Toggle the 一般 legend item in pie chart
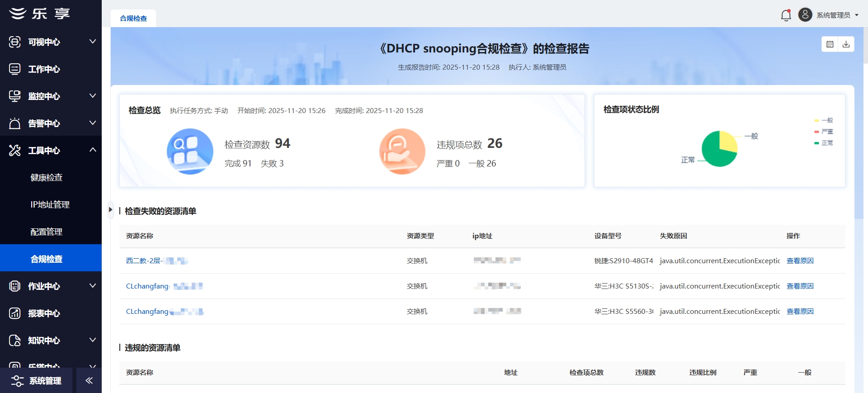Viewport: 868px width, 393px height. coord(823,120)
